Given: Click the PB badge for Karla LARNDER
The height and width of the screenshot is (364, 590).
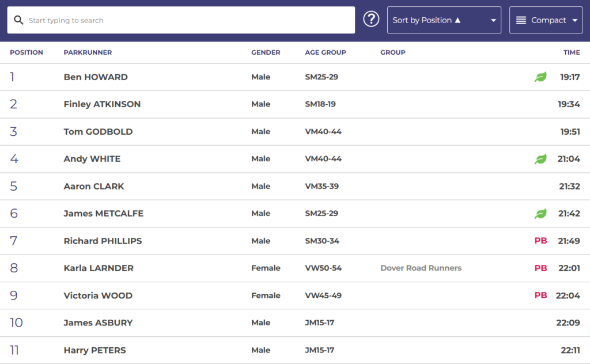Looking at the screenshot, I should [x=540, y=268].
